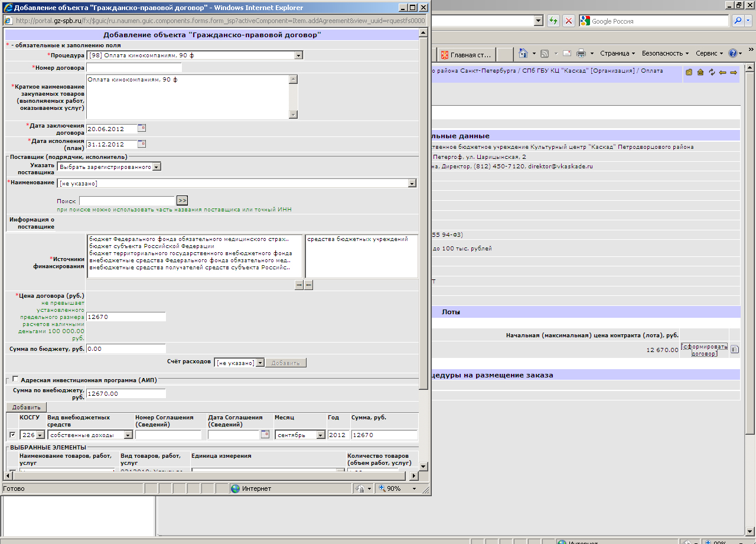Open address bar history dropdown in main IE window
This screenshot has height=544, width=756.
click(538, 21)
